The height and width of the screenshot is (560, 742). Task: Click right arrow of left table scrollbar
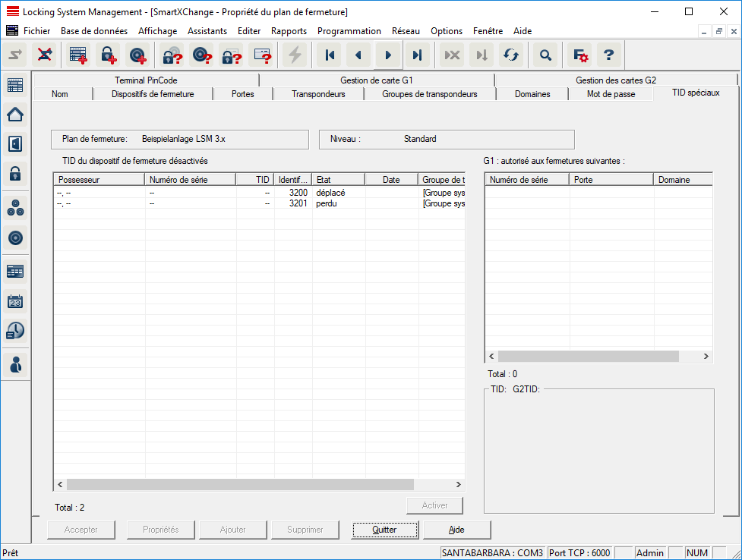tap(458, 484)
